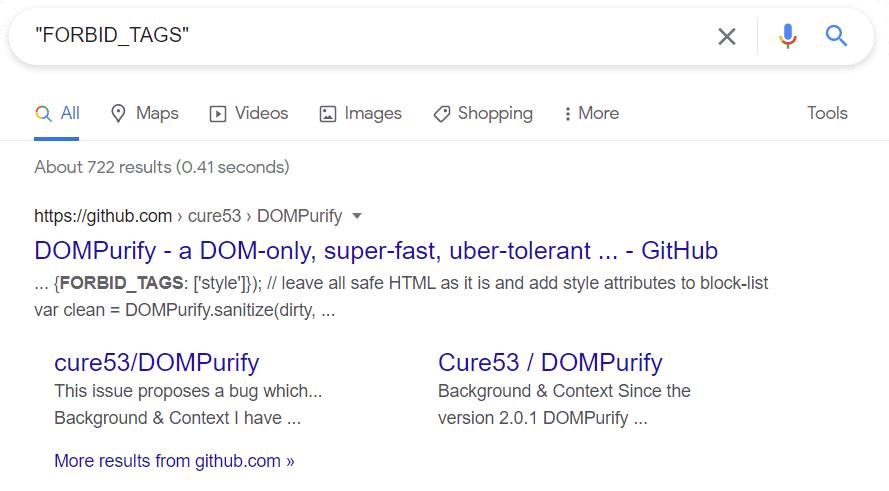Click the "version 2.0.1 DOMPurify" sitelink description
889x491 pixels.
(542, 418)
